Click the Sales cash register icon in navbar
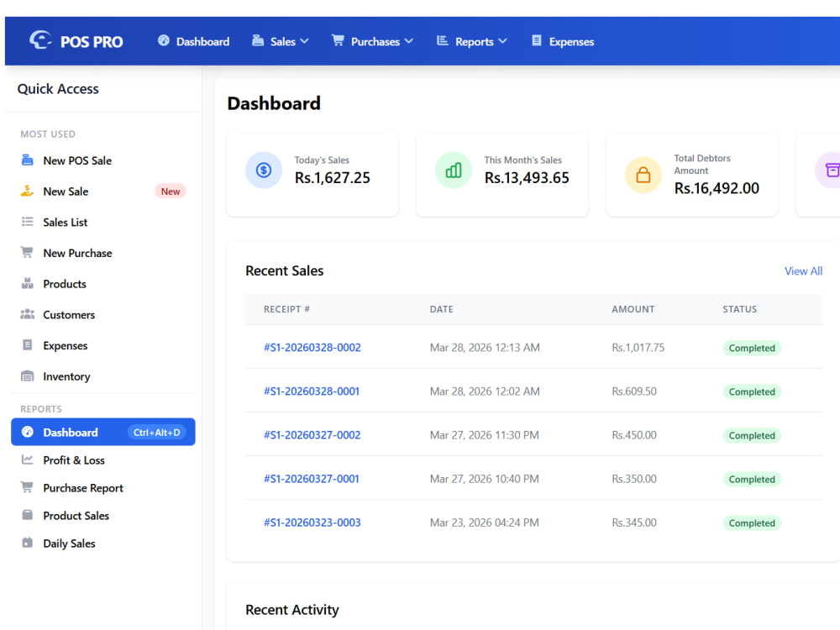This screenshot has width=840, height=630. [x=258, y=40]
